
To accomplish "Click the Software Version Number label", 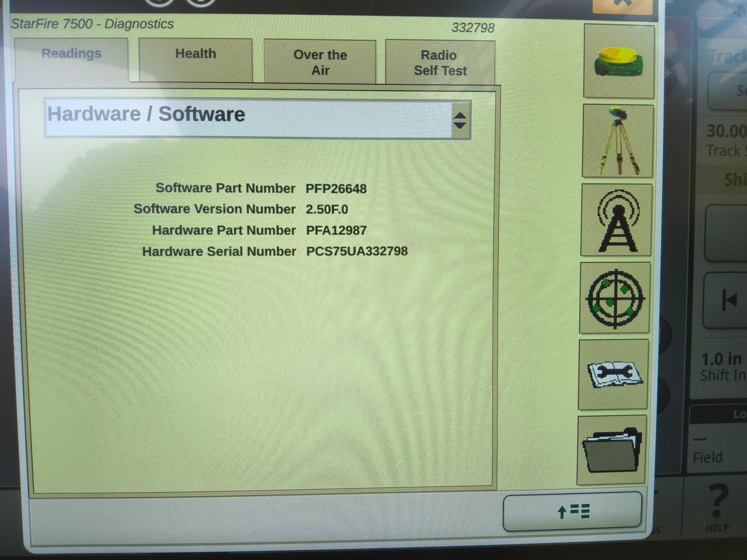I will click(x=215, y=209).
